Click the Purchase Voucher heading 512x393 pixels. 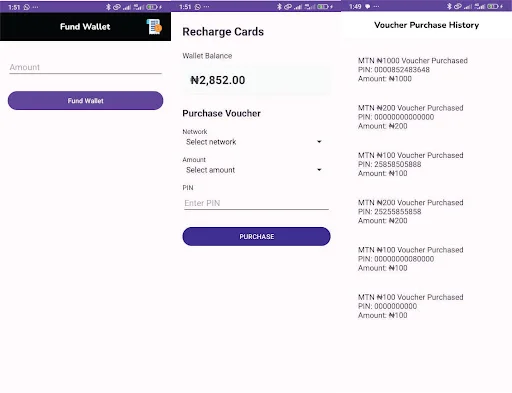pyautogui.click(x=221, y=113)
